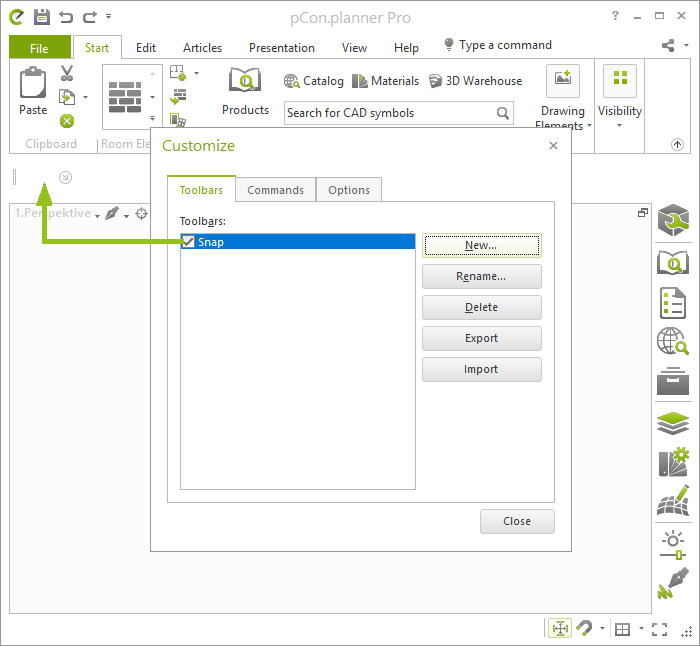Click the CAD symbols search magnifier

click(503, 113)
